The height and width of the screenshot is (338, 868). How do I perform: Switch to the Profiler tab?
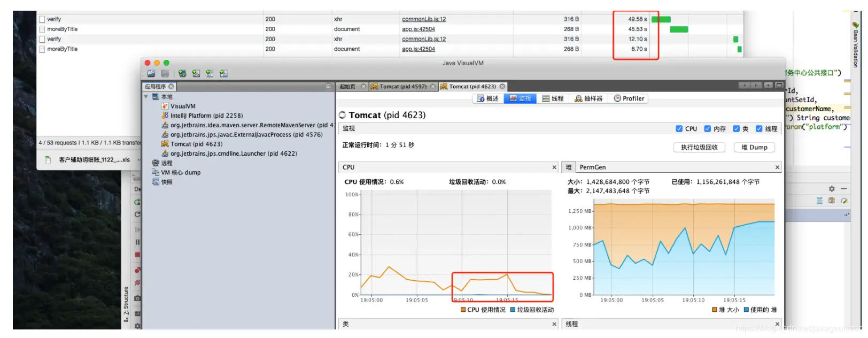click(x=629, y=98)
